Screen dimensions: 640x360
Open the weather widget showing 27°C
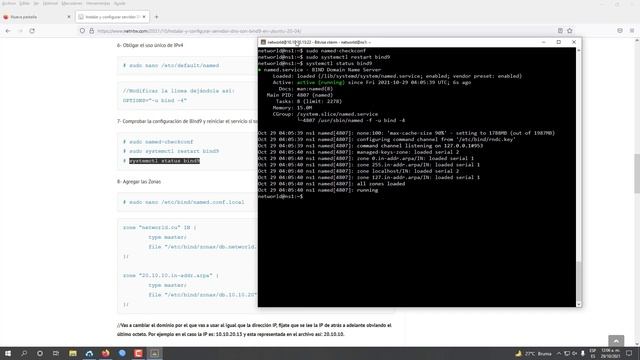pos(533,353)
